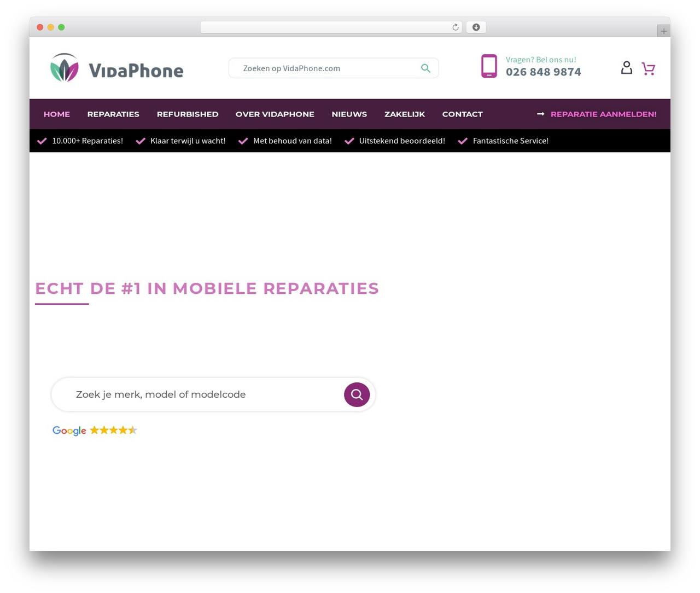Click the arrow before Reparatie Aanmelden
Viewport: 700px width, 593px height.
point(540,114)
